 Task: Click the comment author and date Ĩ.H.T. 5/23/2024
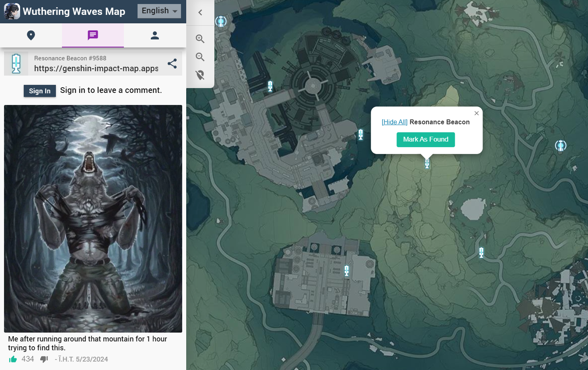81,359
